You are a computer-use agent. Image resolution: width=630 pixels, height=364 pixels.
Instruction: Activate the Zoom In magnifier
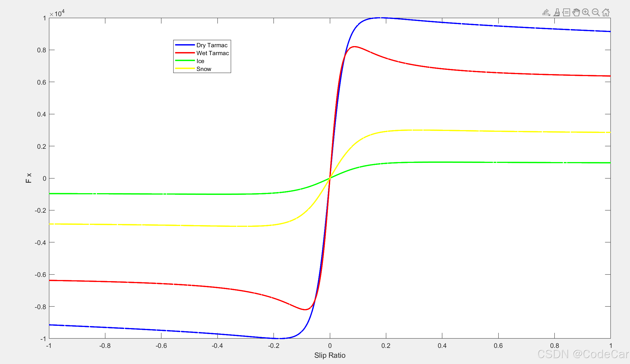click(x=586, y=12)
